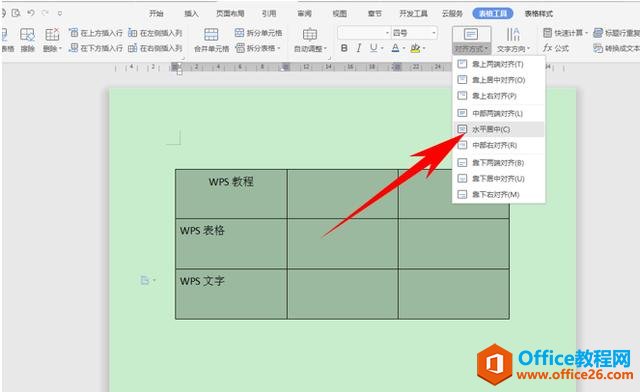The image size is (640, 392).
Task: Select Horizontal Center 水平居中(C)
Action: (x=499, y=129)
